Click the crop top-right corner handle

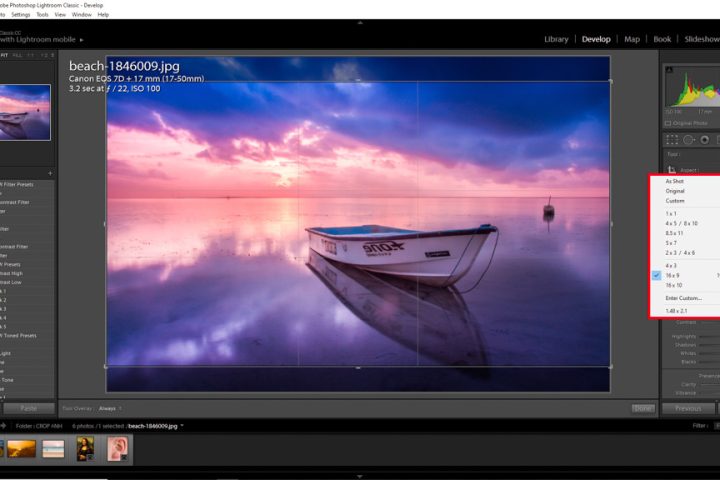click(x=610, y=81)
